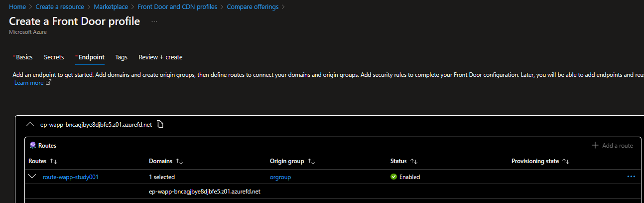This screenshot has height=203, width=644.
Task: Open the page title ellipsis menu
Action: point(154,22)
